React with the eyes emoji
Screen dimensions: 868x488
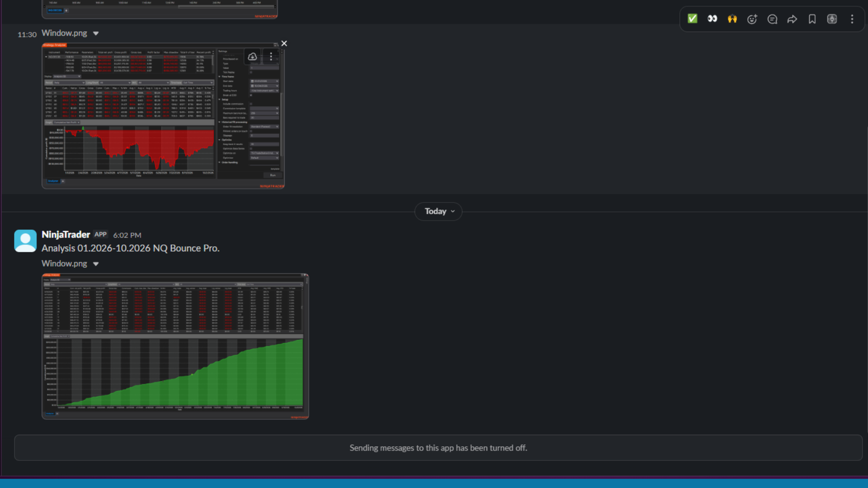pos(712,19)
